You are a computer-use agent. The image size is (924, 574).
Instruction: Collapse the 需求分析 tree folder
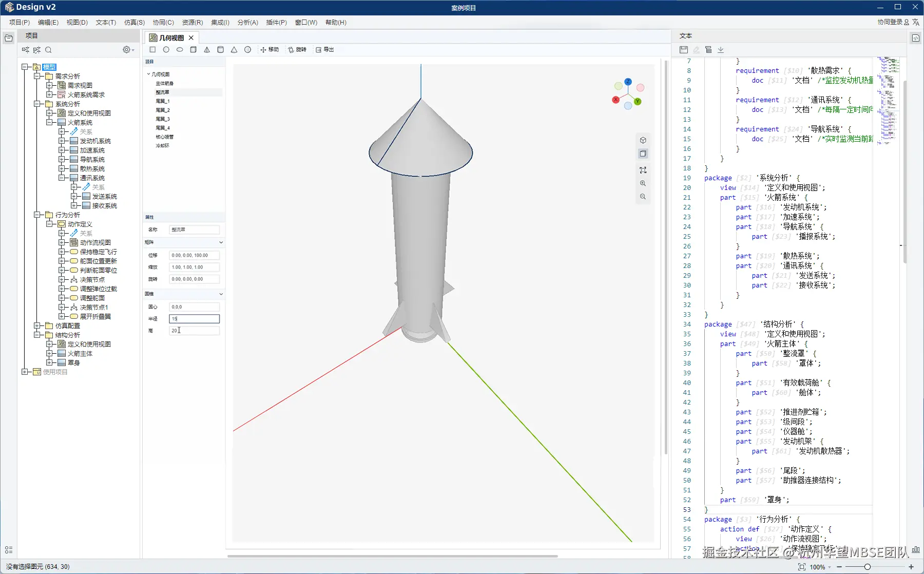[x=37, y=76]
